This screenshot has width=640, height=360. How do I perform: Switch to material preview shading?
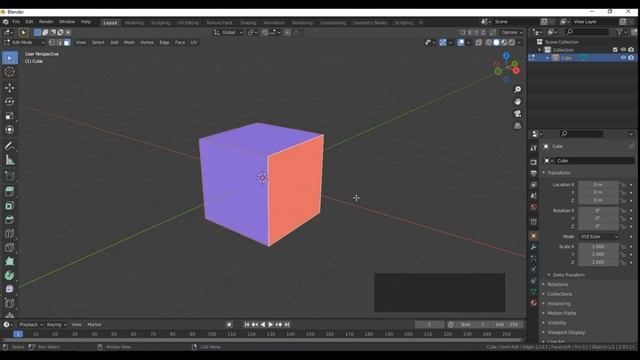[x=504, y=42]
